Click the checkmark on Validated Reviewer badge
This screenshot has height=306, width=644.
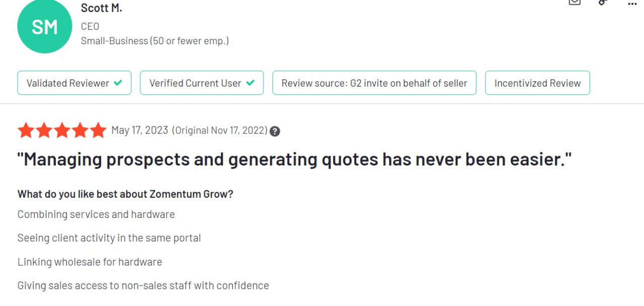[118, 83]
